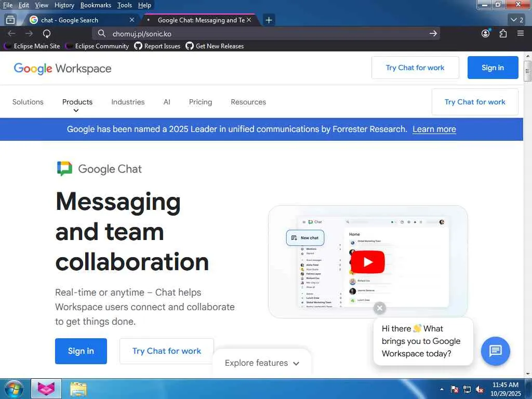
Task: Expand the list all tabs dropdown
Action: point(517,20)
